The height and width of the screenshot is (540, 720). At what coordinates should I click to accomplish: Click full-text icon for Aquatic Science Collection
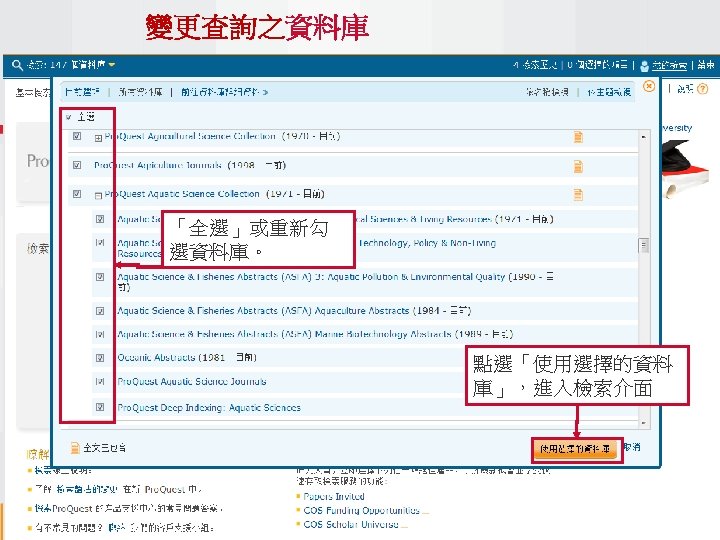click(578, 195)
